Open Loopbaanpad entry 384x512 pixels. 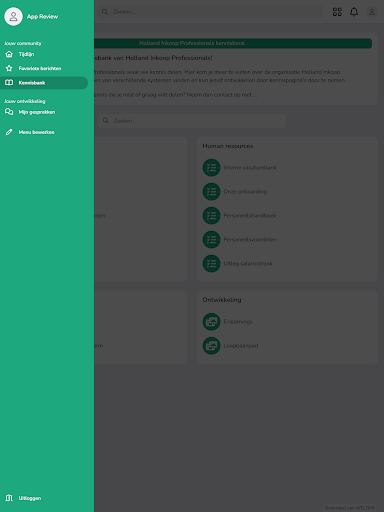(x=241, y=346)
